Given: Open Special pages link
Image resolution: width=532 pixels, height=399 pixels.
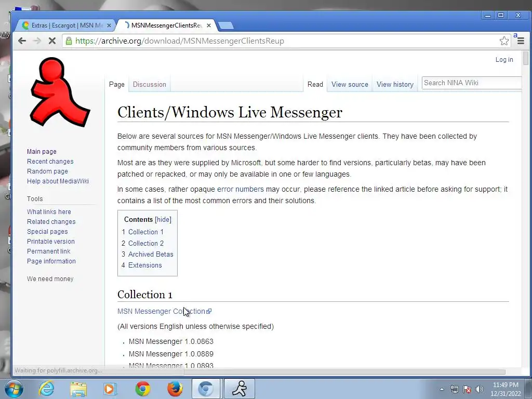Looking at the screenshot, I should (47, 231).
